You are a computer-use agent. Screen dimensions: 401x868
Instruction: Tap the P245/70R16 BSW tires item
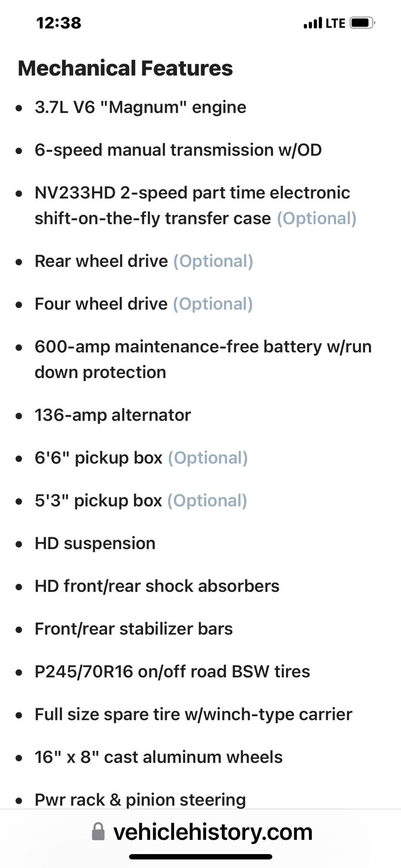(172, 671)
